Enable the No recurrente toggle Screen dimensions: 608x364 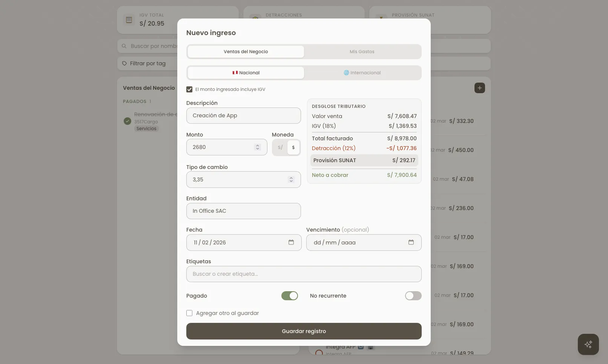click(413, 296)
